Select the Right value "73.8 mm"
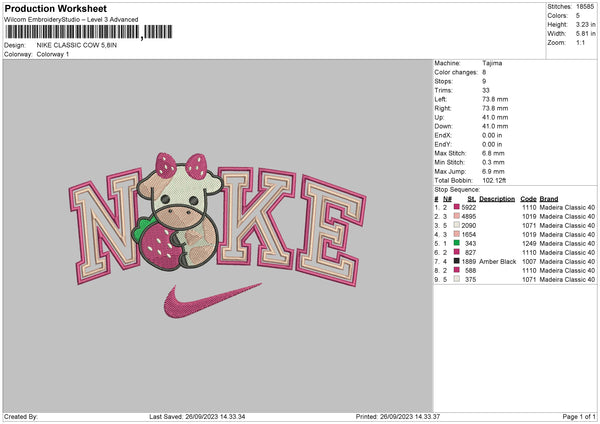The width and height of the screenshot is (600, 424). (x=495, y=108)
